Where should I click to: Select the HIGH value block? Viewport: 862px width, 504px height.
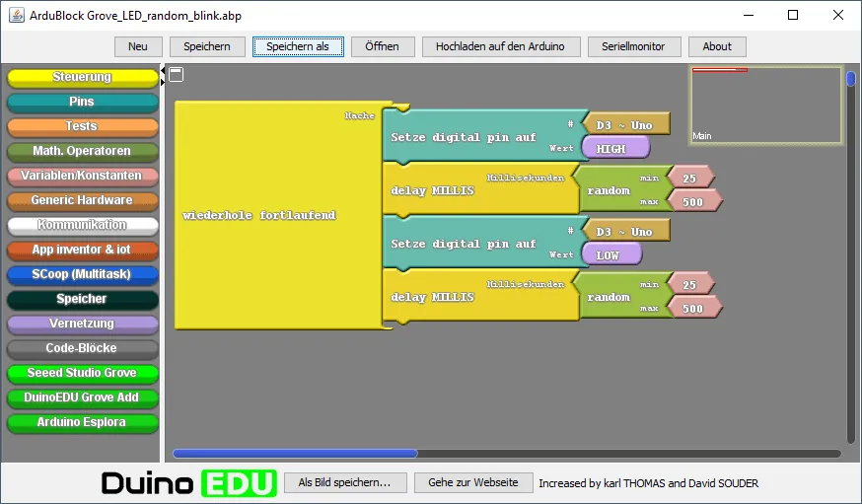click(x=615, y=148)
